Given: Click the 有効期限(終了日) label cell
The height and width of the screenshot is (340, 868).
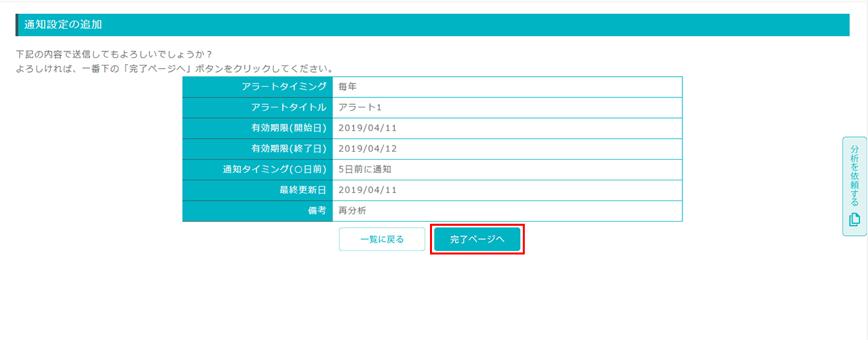Looking at the screenshot, I should point(258,149).
